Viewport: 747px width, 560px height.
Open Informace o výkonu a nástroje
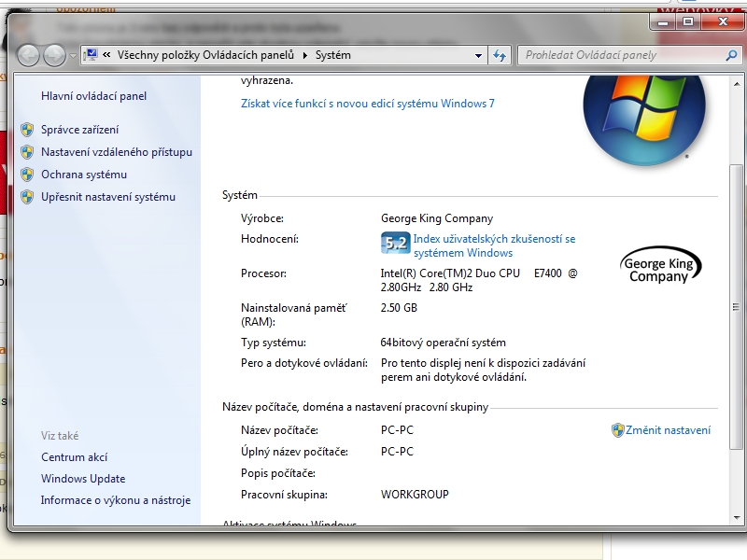(116, 500)
